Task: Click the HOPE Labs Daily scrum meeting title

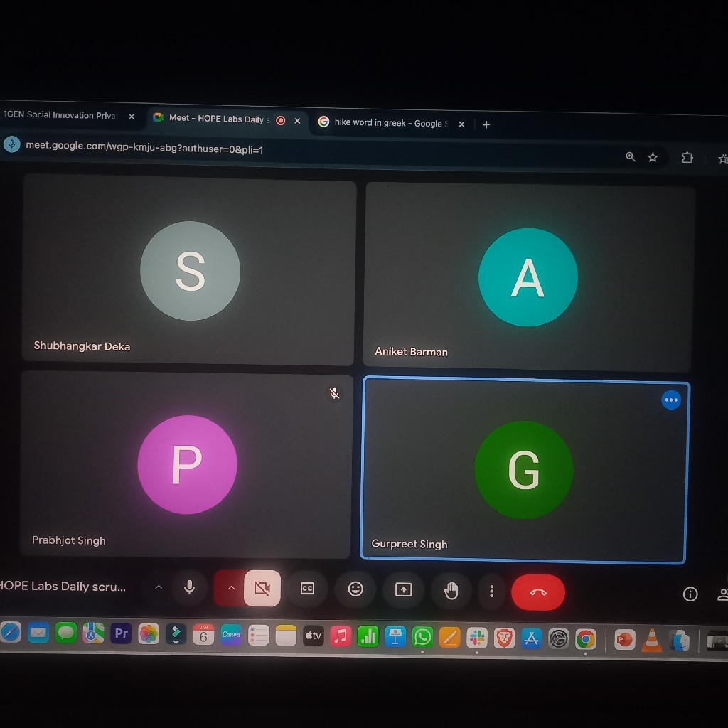Action: [63, 586]
